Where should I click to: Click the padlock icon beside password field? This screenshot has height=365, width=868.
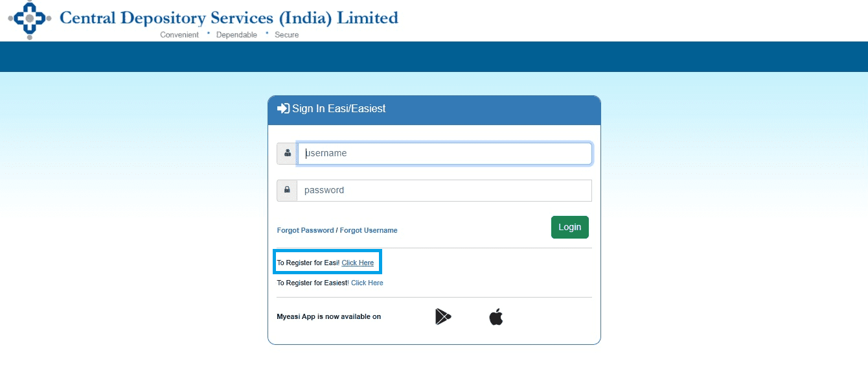[287, 191]
